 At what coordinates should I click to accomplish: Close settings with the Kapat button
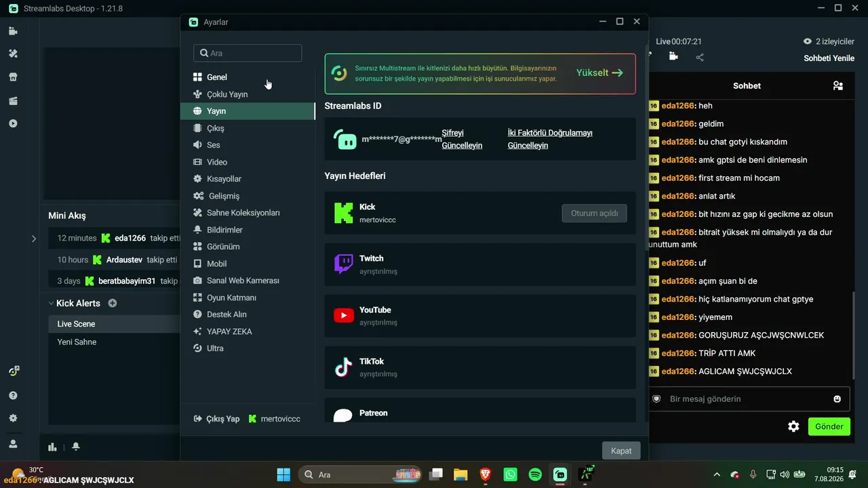click(x=621, y=451)
